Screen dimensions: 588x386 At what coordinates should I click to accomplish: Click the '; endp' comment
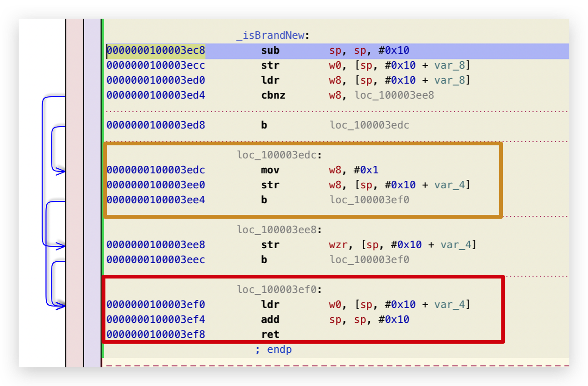(273, 350)
